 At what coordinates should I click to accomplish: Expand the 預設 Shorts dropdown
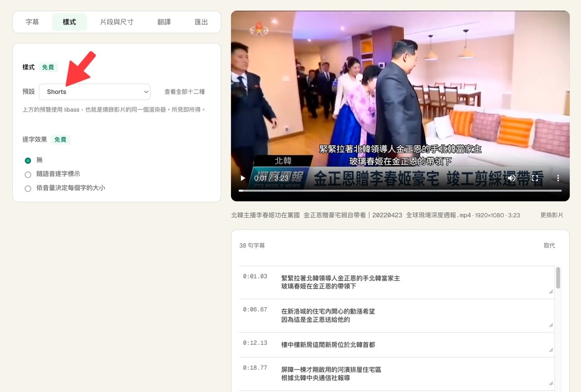pyautogui.click(x=94, y=92)
